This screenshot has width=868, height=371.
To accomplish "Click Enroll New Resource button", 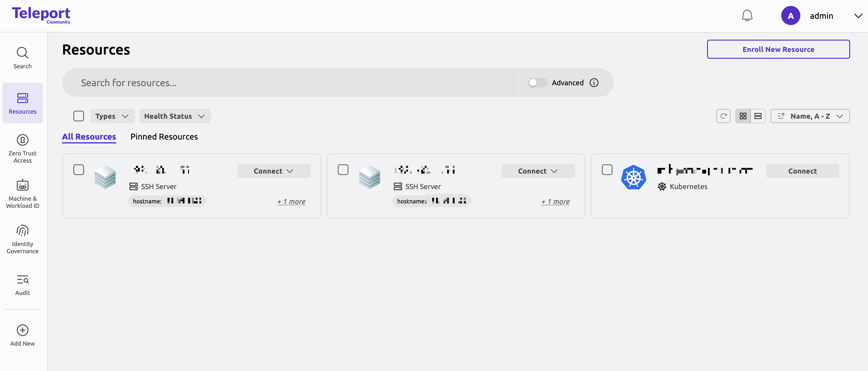I will pos(778,49).
